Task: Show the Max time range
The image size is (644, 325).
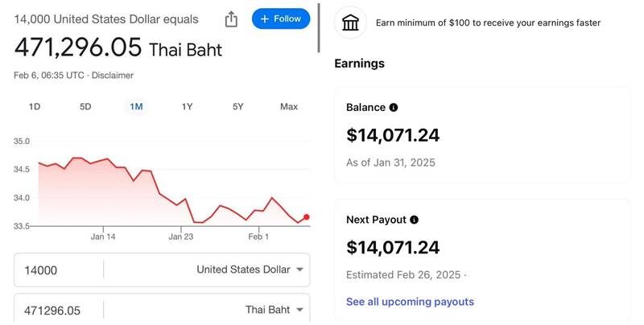Action: [289, 106]
